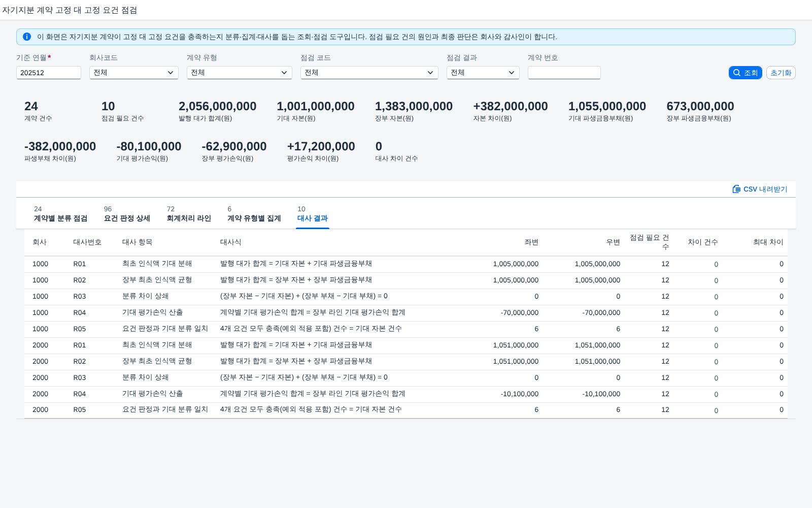Select the 대사 결과 tab
Screen dimensions: 812x508
(x=313, y=214)
